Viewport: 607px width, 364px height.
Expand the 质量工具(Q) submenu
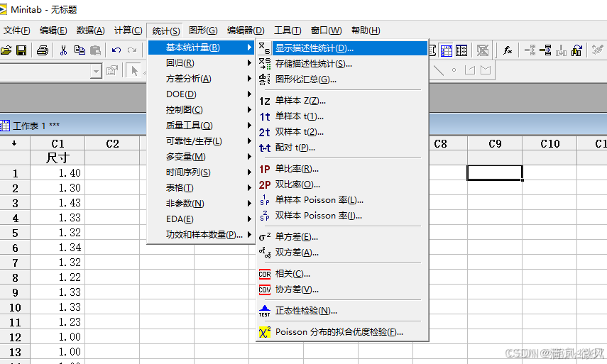tap(202, 126)
